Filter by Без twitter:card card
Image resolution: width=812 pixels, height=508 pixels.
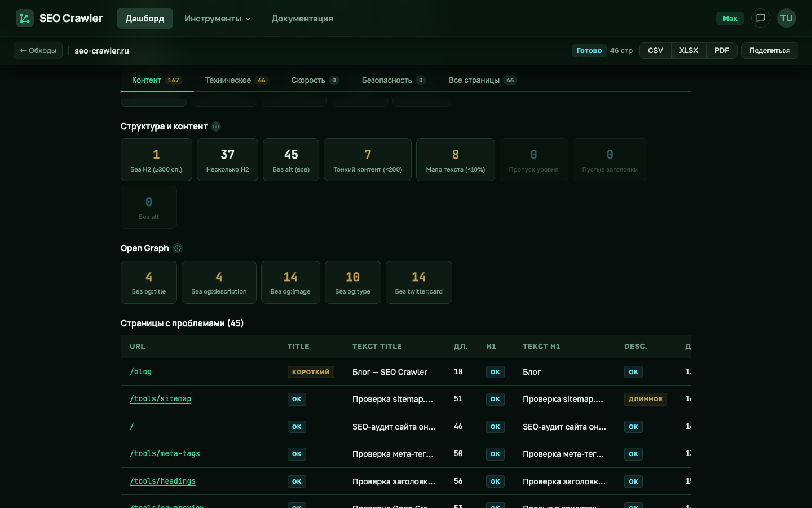click(x=419, y=282)
